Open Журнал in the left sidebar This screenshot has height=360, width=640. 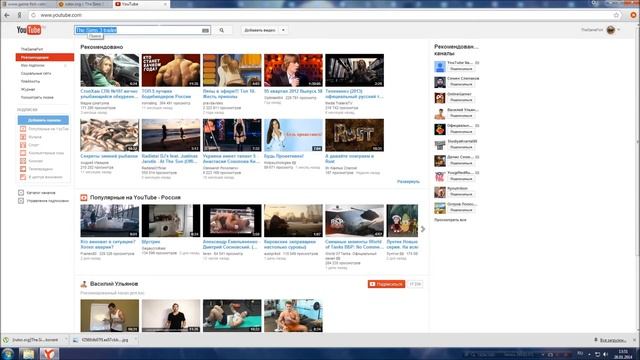[28, 89]
